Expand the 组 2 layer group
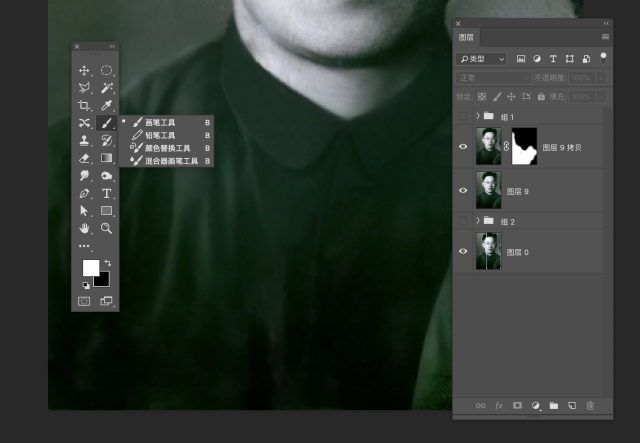Screen dimensions: 640x443 pyautogui.click(x=478, y=220)
